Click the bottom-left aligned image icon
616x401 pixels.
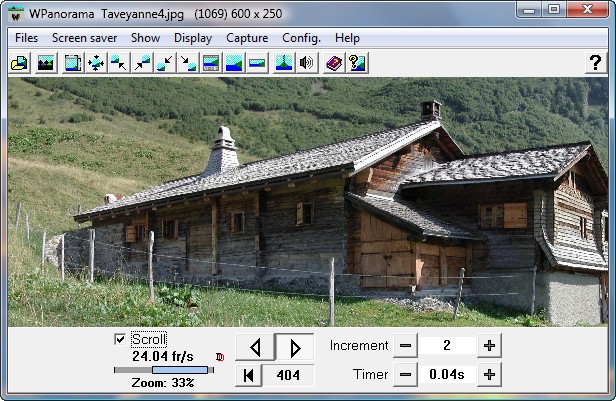point(165,63)
